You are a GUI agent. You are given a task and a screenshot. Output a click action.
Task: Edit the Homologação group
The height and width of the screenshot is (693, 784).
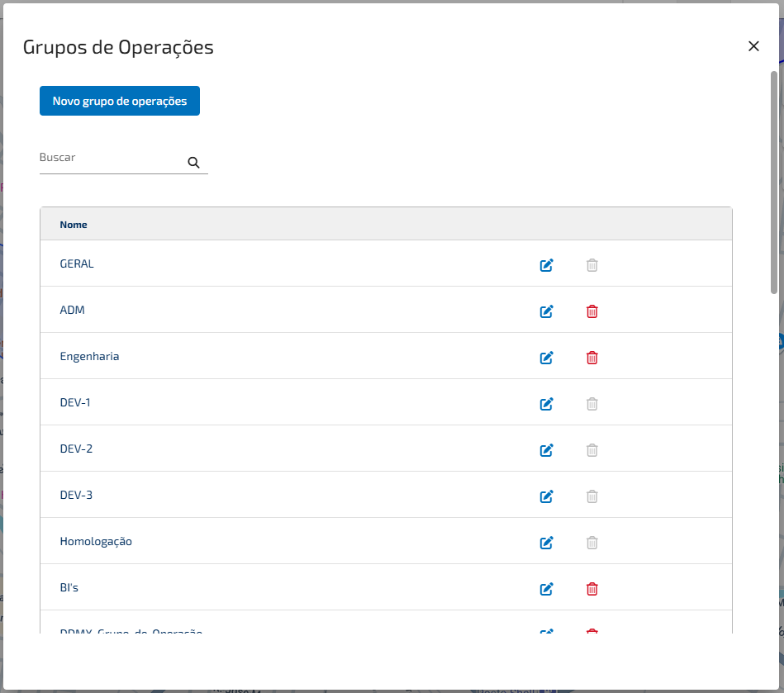[x=547, y=543]
